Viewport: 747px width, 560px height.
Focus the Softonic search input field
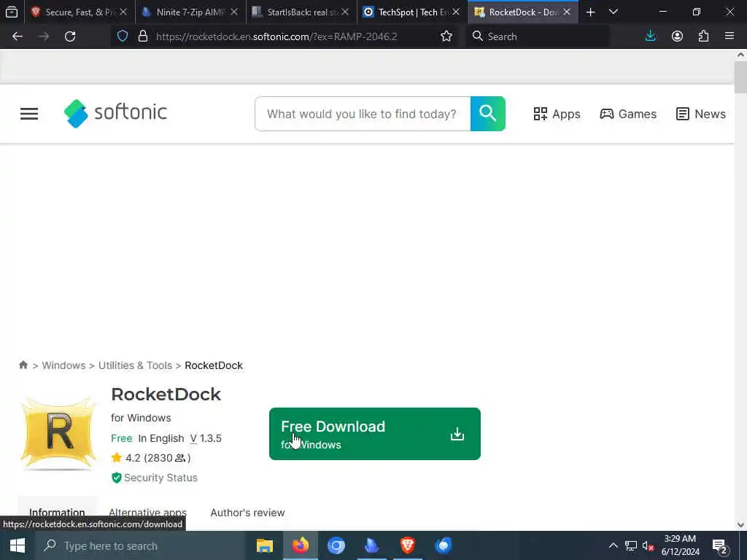coord(363,114)
